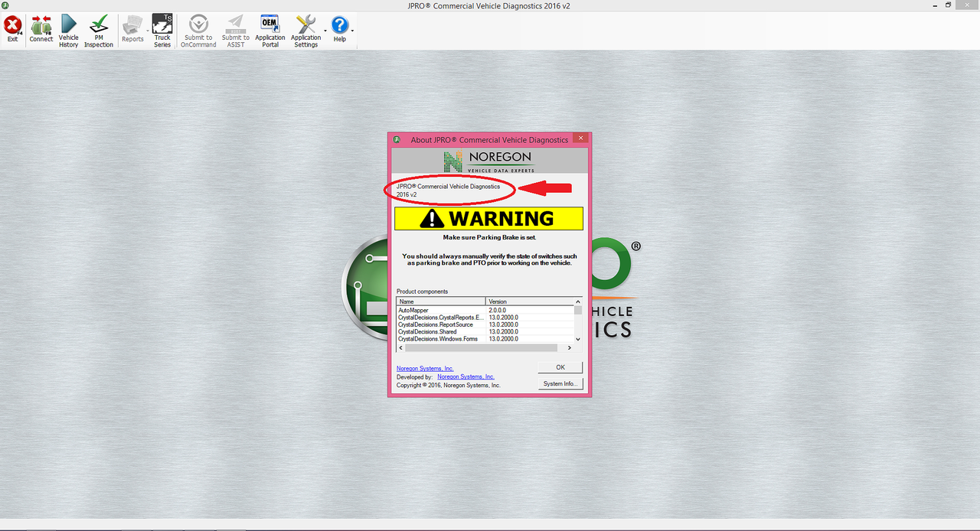The width and height of the screenshot is (980, 531).
Task: Open the Truck Series tool
Action: (162, 31)
